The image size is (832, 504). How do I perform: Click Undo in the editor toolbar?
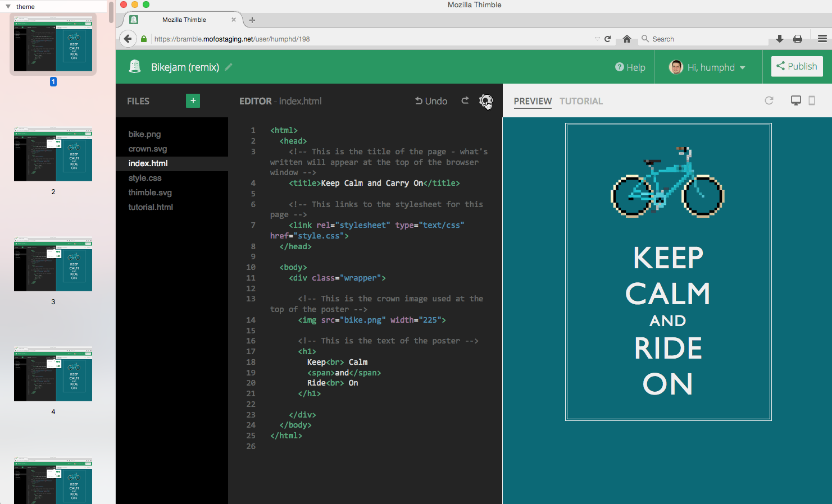point(430,101)
